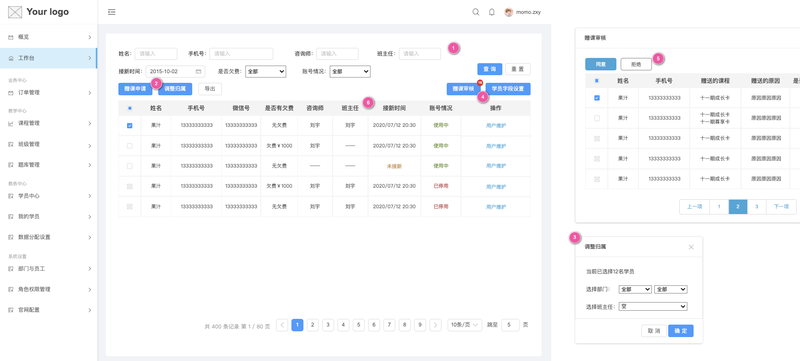Viewport: 800px width, 361px height.
Task: Click the 学员字段设置 button
Action: tap(508, 89)
